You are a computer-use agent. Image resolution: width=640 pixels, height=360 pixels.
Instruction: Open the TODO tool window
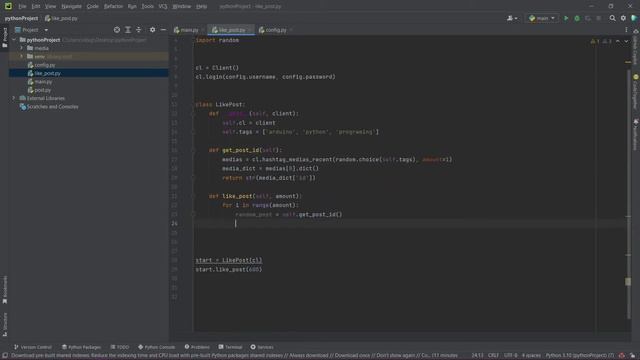(x=120, y=347)
